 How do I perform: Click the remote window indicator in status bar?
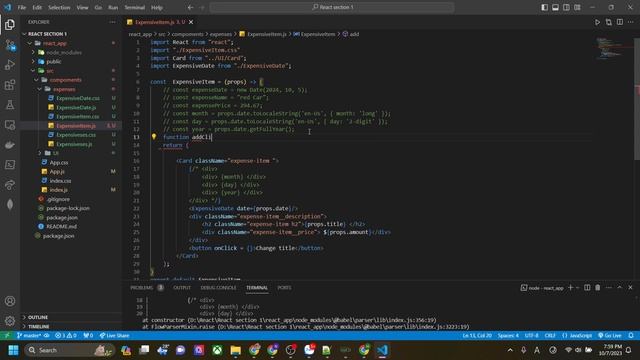pyautogui.click(x=7, y=336)
